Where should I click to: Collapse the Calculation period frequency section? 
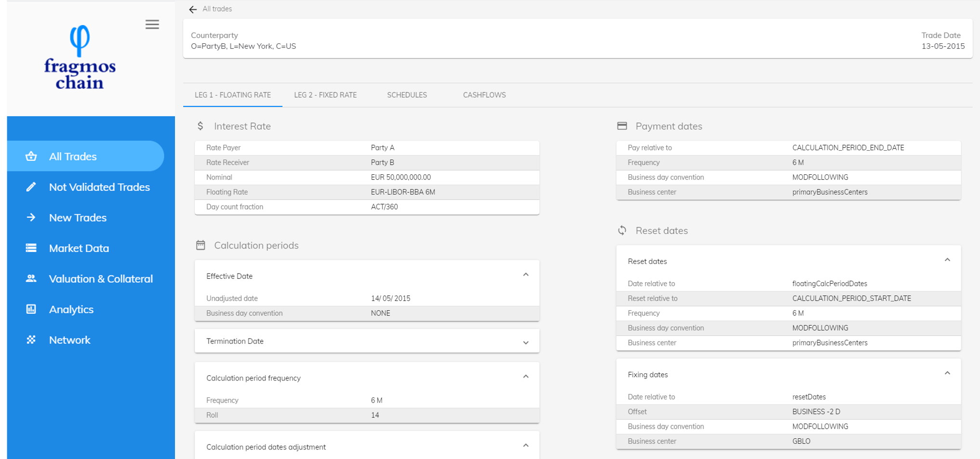pyautogui.click(x=525, y=377)
